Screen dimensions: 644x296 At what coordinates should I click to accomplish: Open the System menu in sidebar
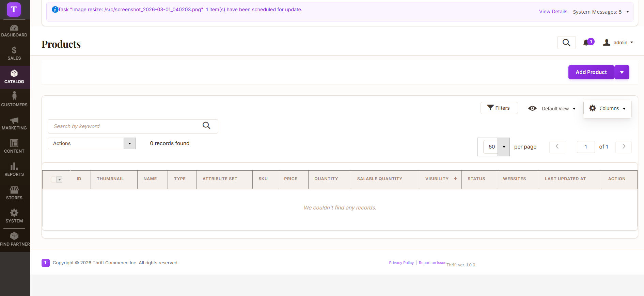point(14,216)
